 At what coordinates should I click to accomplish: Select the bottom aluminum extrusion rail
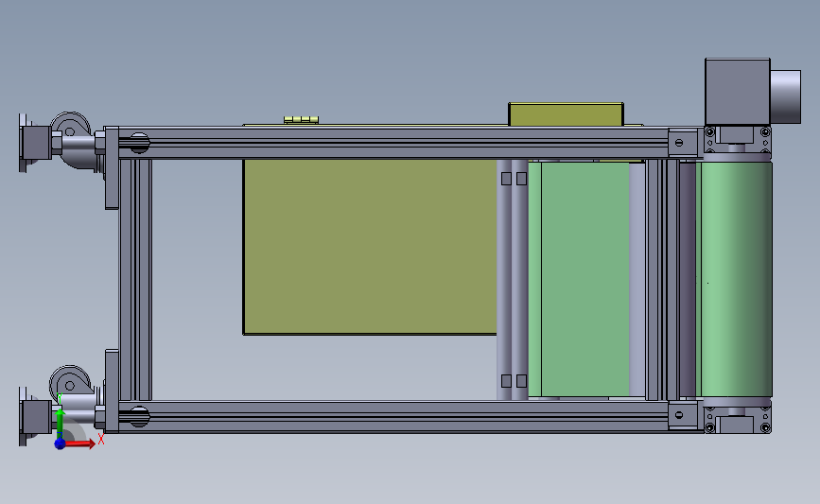(x=393, y=417)
